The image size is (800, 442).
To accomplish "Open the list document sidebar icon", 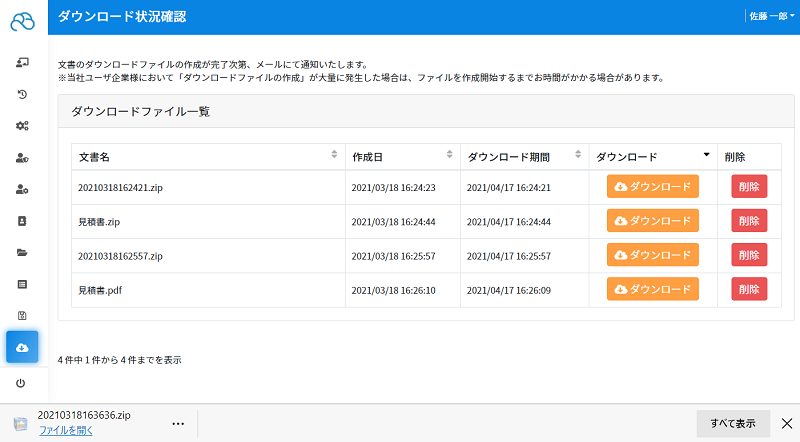I will (x=22, y=284).
